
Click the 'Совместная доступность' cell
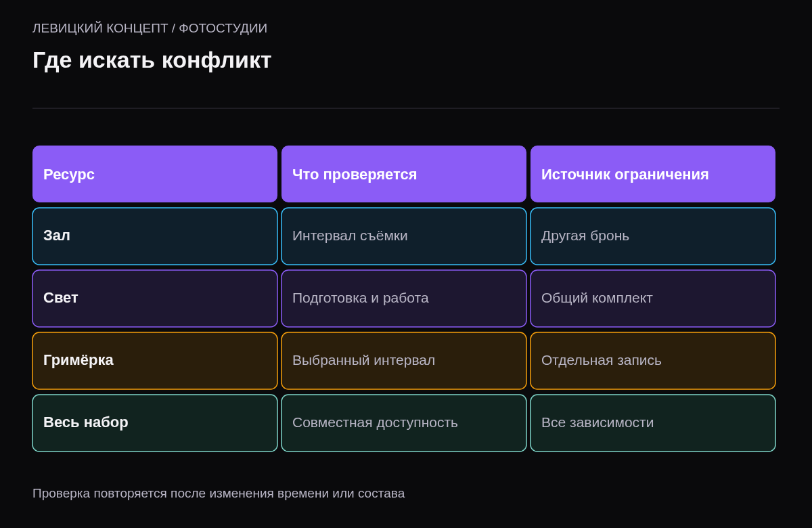pyautogui.click(x=404, y=423)
